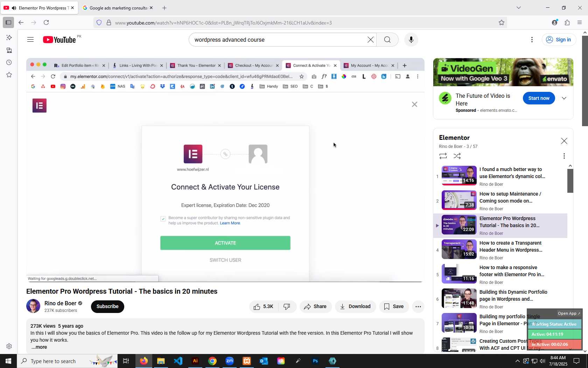Image resolution: width=588 pixels, height=368 pixels.
Task: Save the video to playlist
Action: coord(394,307)
